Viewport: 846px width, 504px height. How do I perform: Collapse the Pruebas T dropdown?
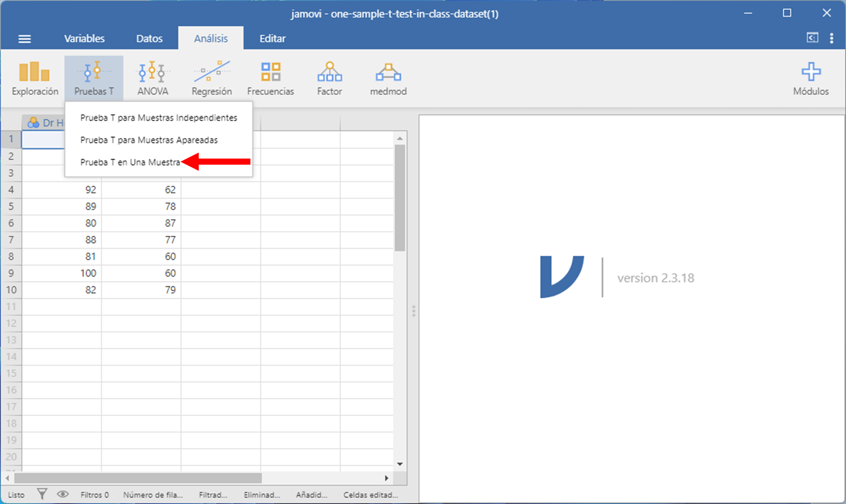[x=94, y=78]
